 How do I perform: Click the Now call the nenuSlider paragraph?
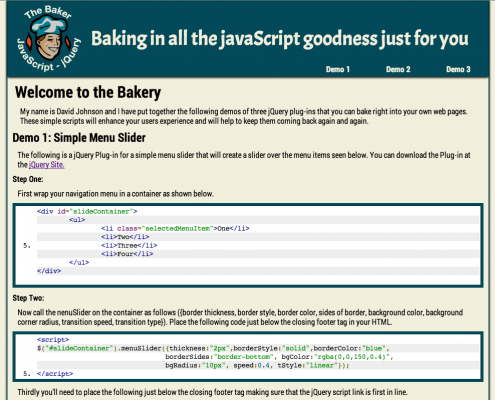pos(240,317)
